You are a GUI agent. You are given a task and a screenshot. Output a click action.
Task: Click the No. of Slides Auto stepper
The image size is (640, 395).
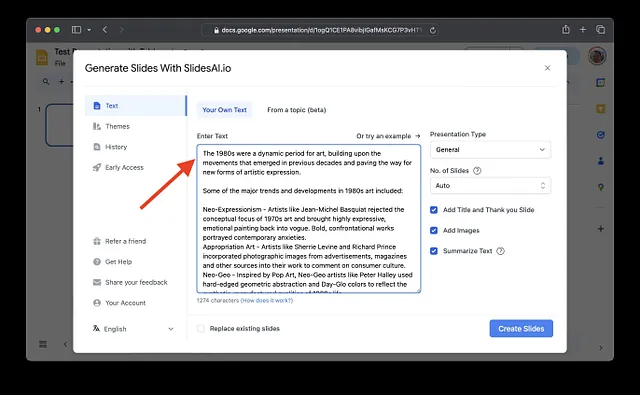coord(490,186)
